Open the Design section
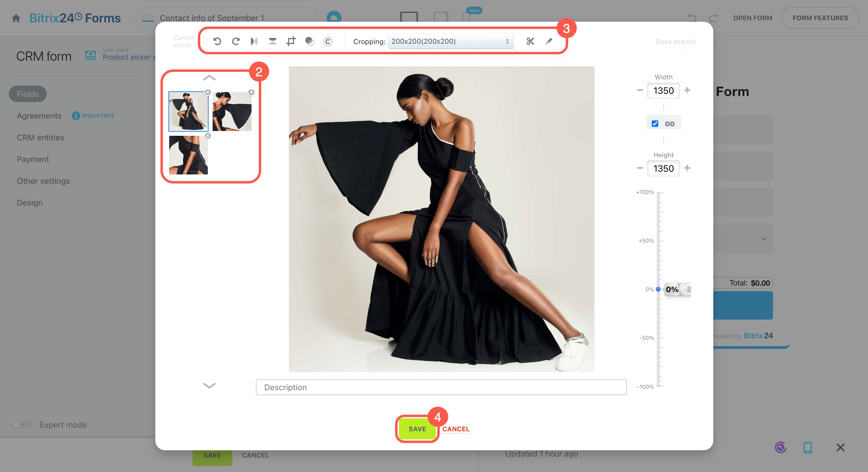 (x=30, y=203)
